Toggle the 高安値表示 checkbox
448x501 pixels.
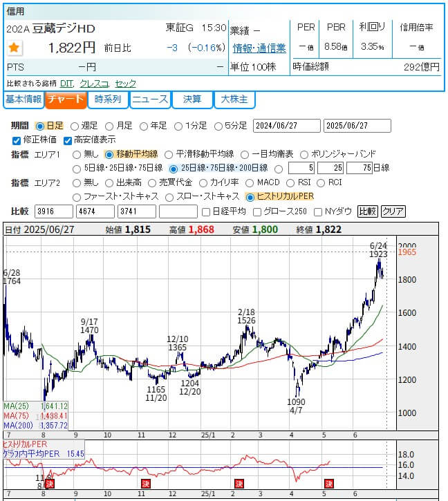pyautogui.click(x=68, y=140)
